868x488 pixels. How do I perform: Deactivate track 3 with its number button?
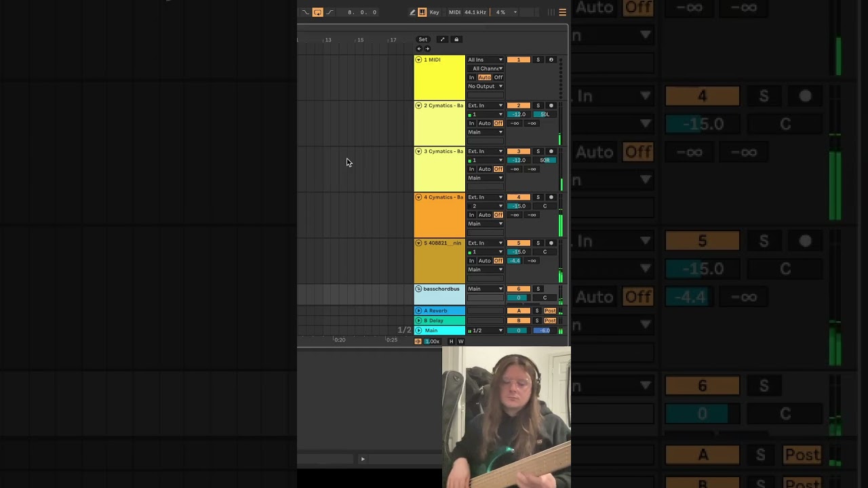click(519, 151)
